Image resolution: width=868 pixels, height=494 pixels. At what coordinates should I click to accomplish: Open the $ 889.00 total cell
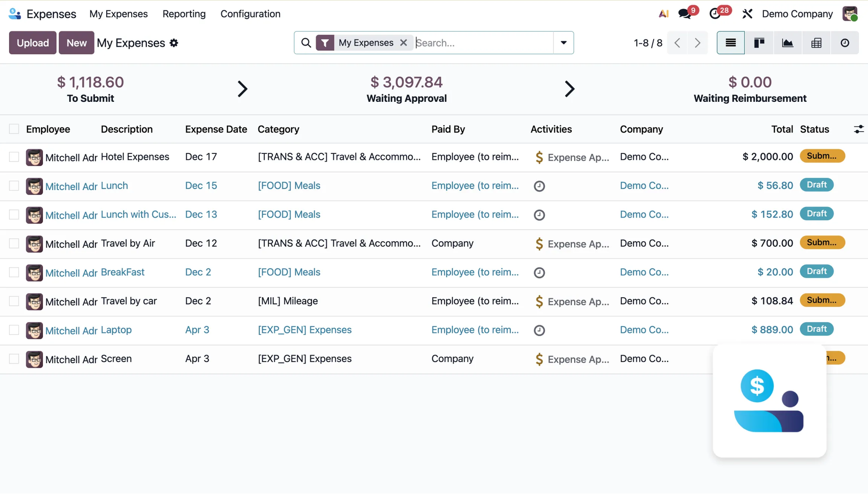pos(772,330)
